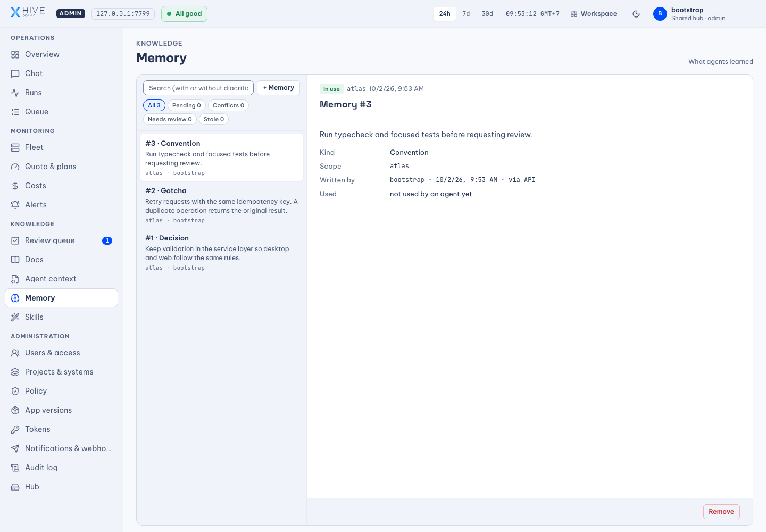Focus the memory search field

click(198, 88)
